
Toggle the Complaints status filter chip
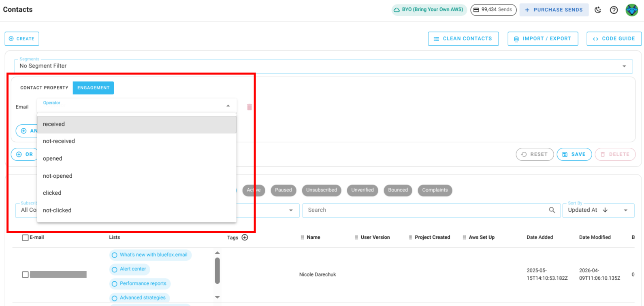[435, 190]
